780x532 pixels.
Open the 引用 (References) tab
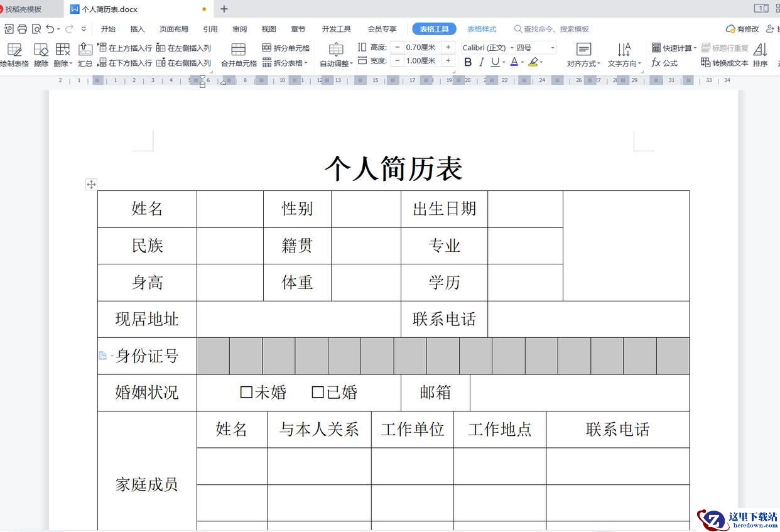coord(210,29)
